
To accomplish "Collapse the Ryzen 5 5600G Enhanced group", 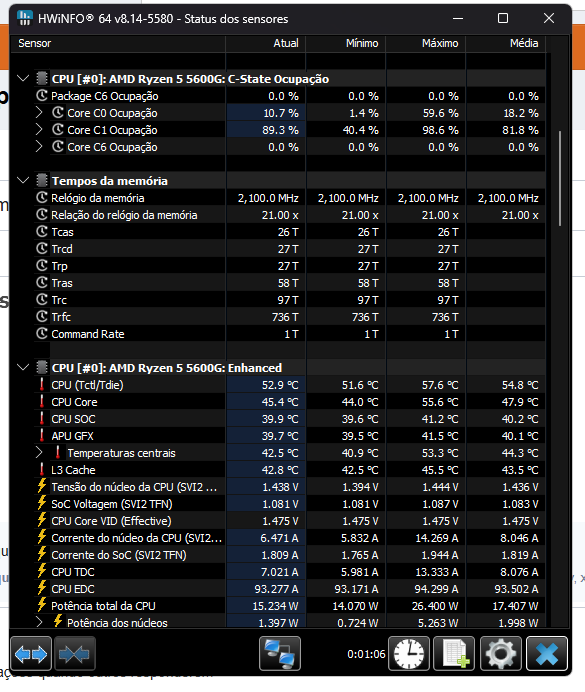I will pos(23,367).
